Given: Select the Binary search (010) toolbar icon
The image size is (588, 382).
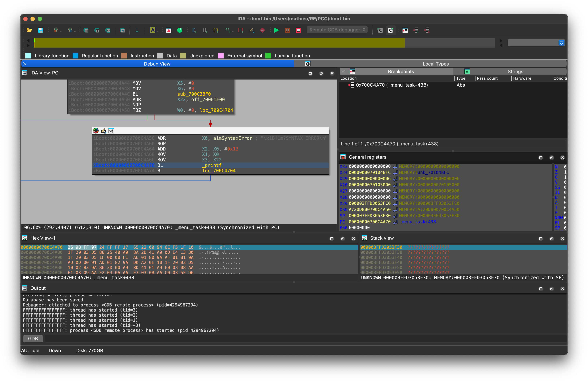Looking at the screenshot, I should (x=108, y=30).
